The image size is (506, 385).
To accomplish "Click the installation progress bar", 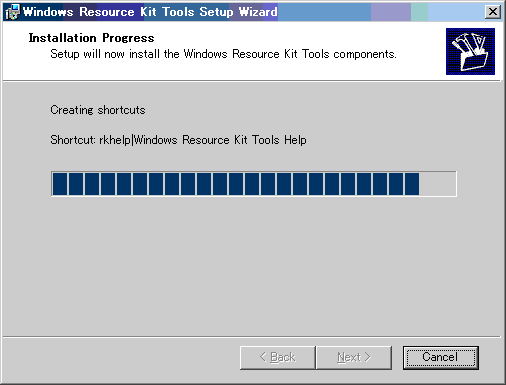I will point(254,184).
